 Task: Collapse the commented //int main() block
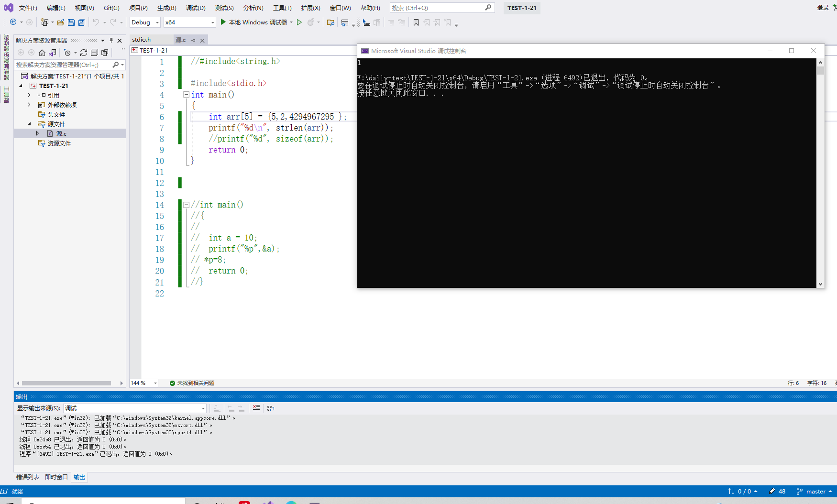point(186,204)
